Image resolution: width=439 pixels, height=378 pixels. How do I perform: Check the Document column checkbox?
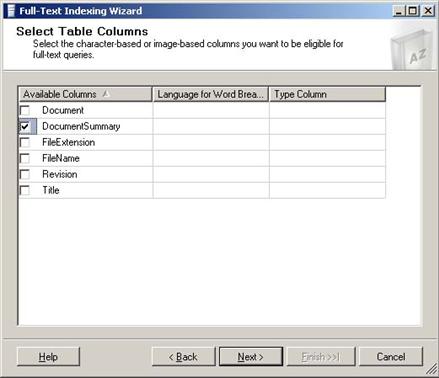tap(25, 110)
